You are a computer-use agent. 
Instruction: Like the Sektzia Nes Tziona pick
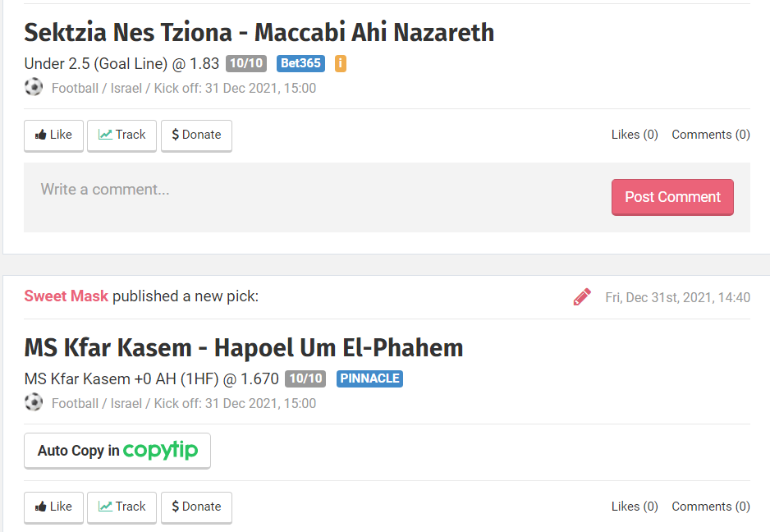coord(53,135)
